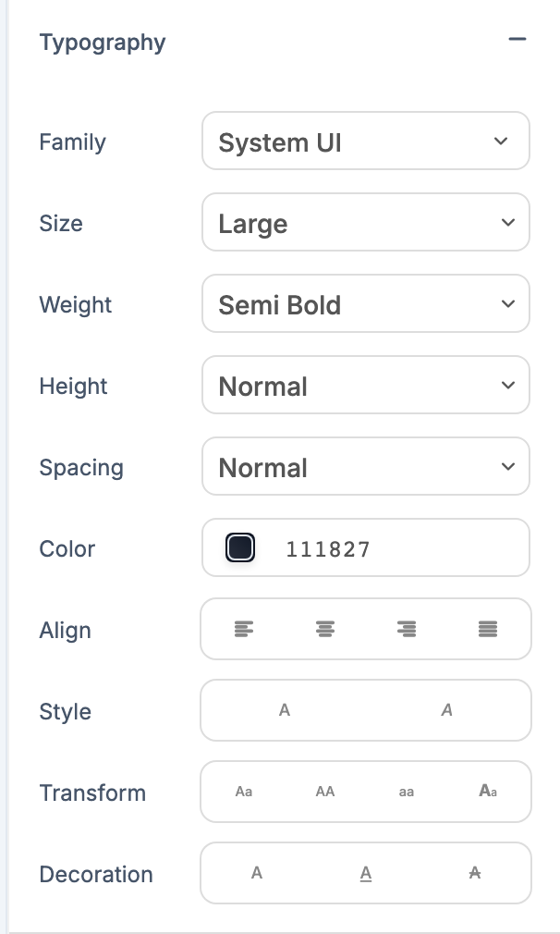Open the Spacing dropdown

pyautogui.click(x=365, y=467)
